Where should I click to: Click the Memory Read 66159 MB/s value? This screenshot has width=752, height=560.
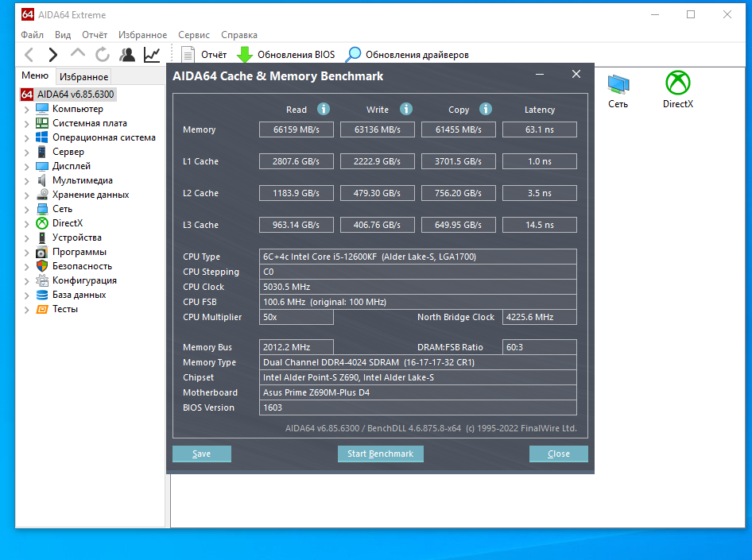(297, 129)
